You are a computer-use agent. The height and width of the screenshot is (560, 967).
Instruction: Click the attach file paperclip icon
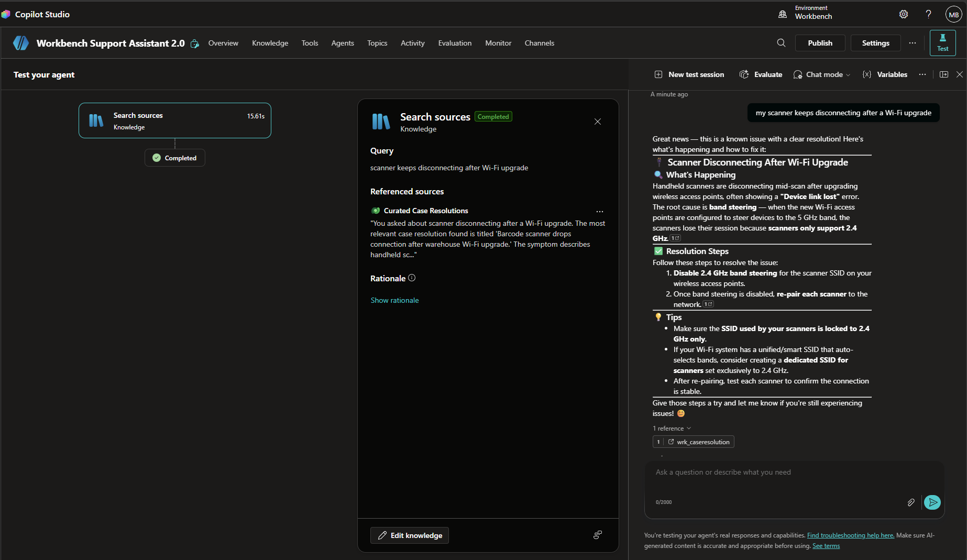[x=911, y=502]
